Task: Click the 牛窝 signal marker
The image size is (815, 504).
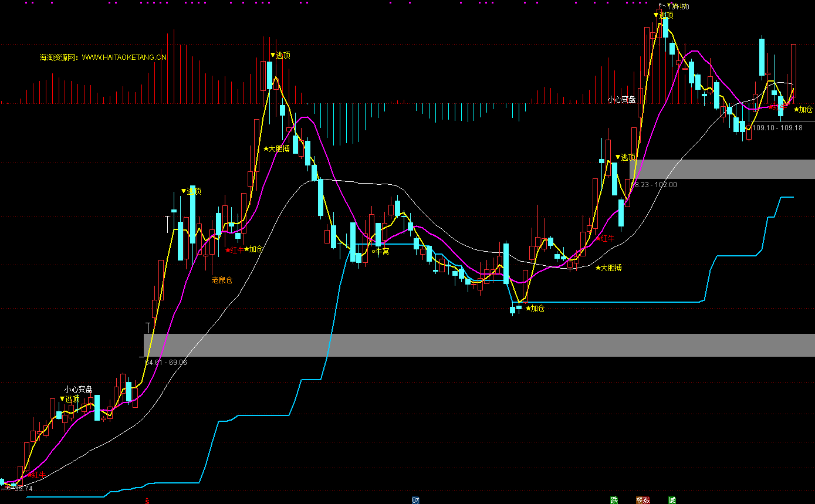Action: 381,251
